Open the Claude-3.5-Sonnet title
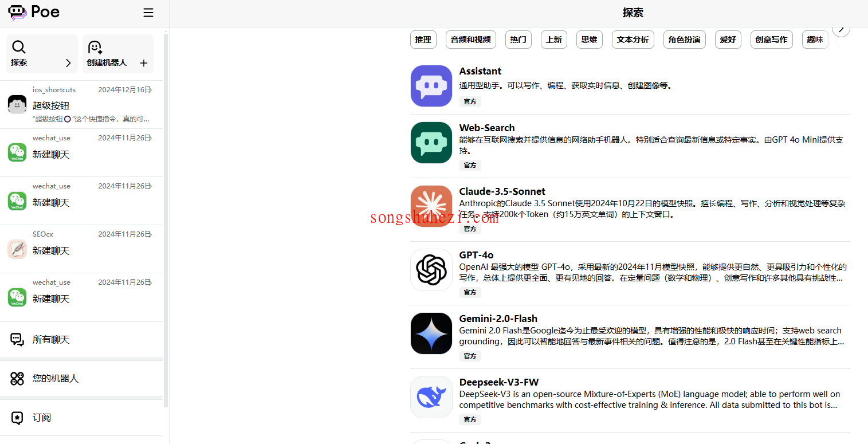 (502, 191)
